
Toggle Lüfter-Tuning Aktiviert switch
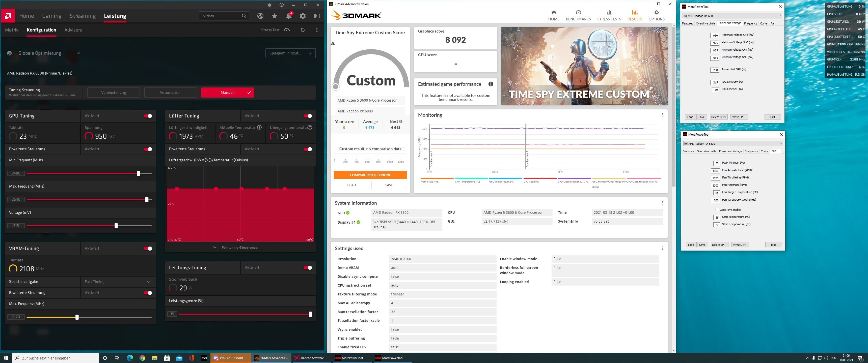click(x=309, y=116)
